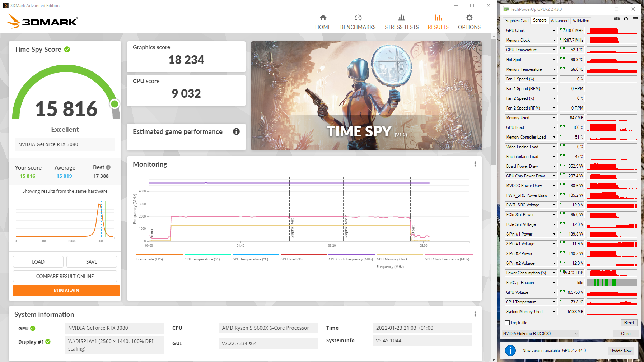
Task: Expand the Board Power Draw sensor dropdown
Action: coord(554,166)
